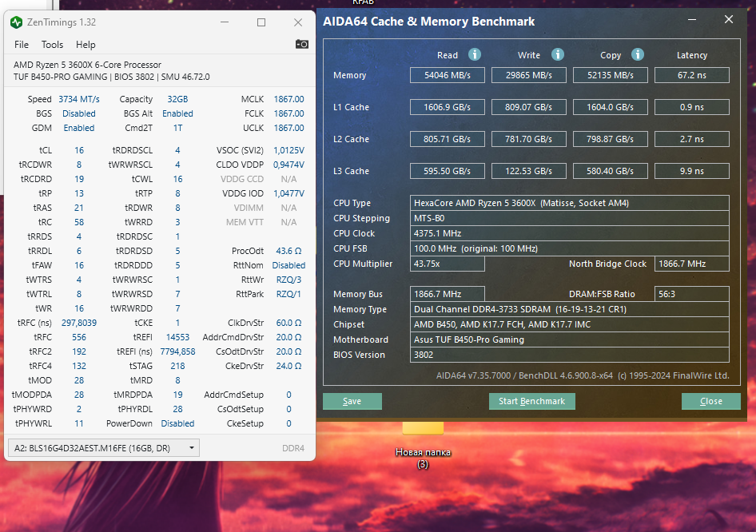Click the DRAM:FSB Ratio 56:3 value

(x=692, y=294)
